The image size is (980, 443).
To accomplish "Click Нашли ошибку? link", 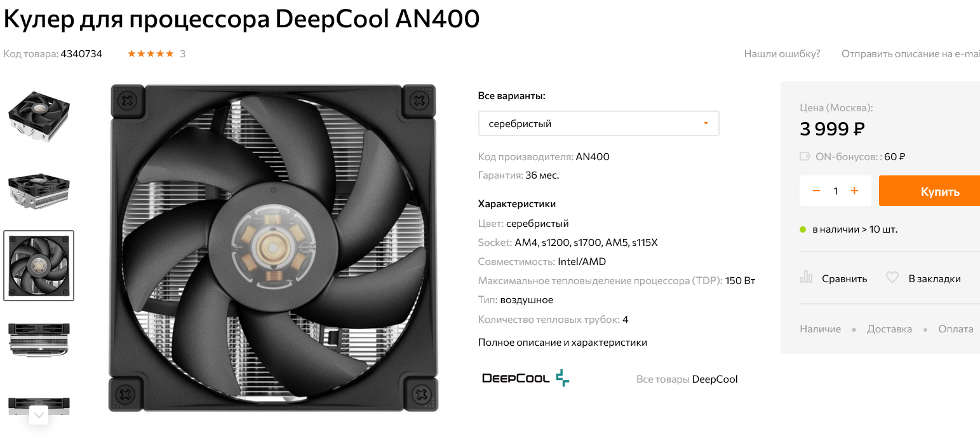I will coord(782,53).
